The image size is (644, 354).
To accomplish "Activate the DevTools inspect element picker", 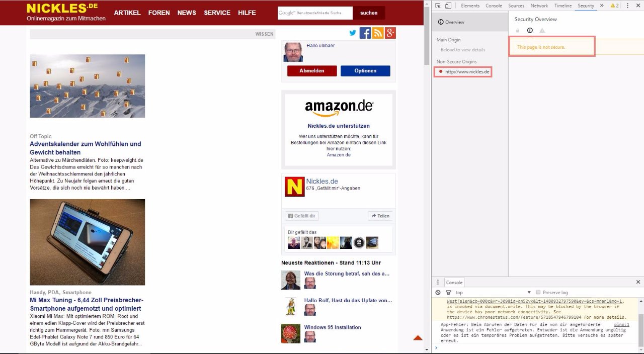I will pos(438,6).
